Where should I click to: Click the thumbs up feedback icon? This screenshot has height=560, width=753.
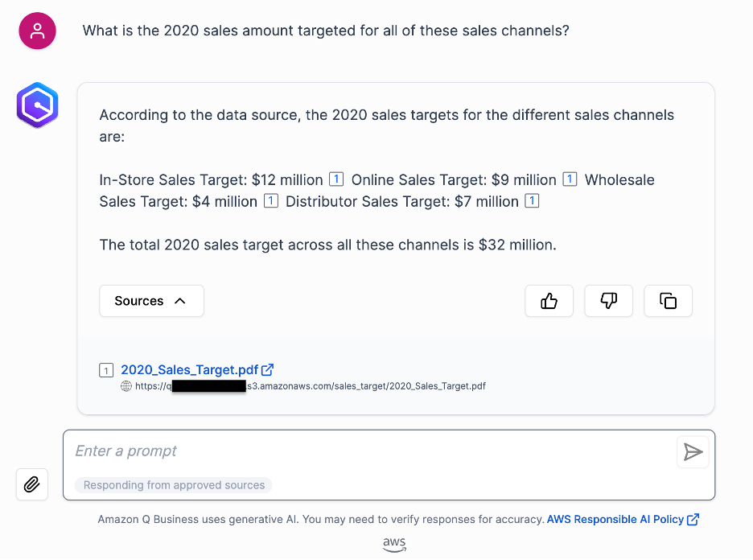[x=549, y=301]
